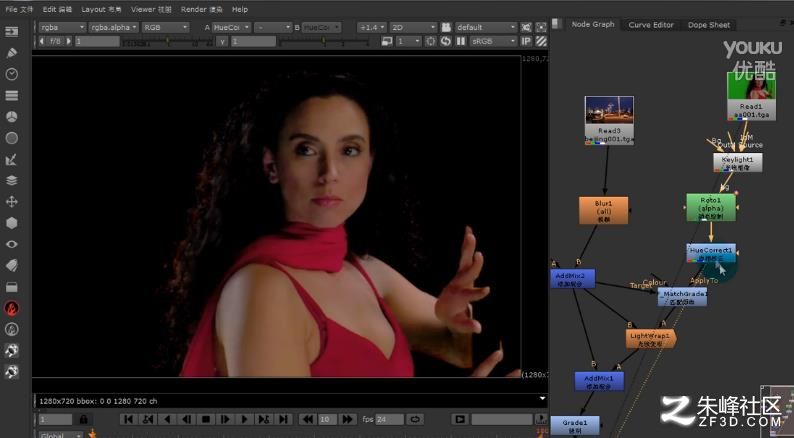Select the MatchGrade1 node
This screenshot has height=438, width=794.
pyautogui.click(x=682, y=297)
